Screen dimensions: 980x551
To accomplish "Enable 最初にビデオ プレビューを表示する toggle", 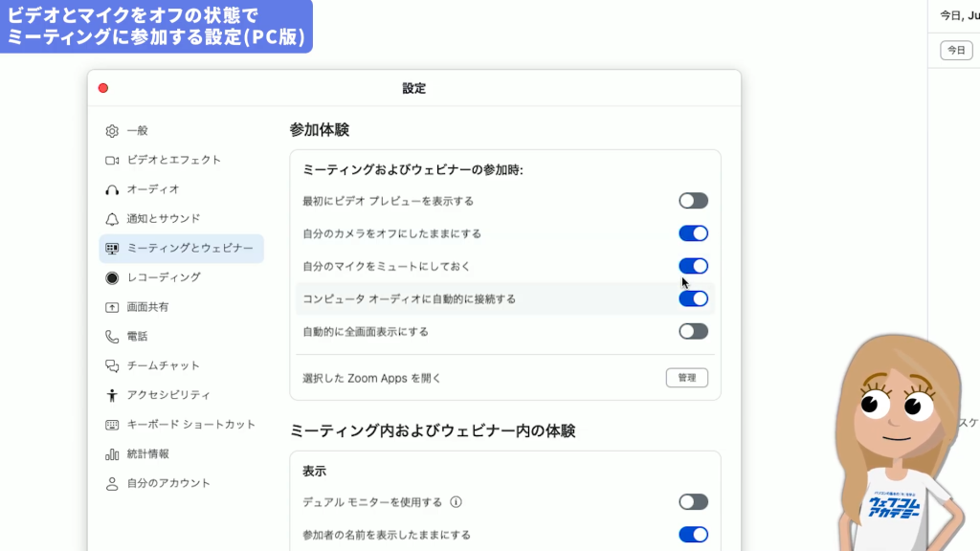I will pos(693,201).
